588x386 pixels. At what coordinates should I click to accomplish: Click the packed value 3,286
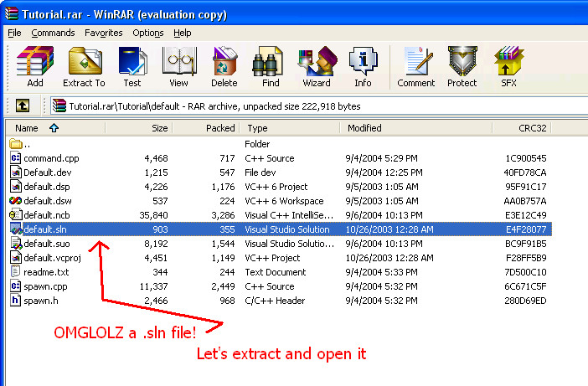(223, 215)
